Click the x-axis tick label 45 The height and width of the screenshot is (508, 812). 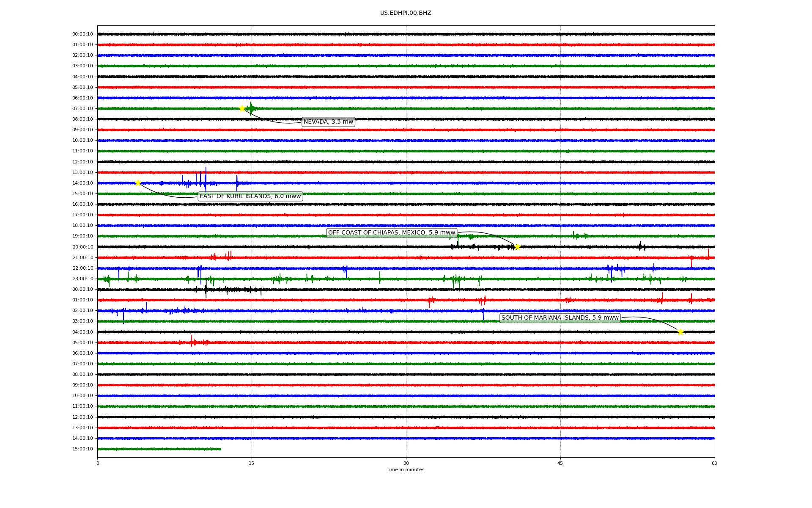point(560,463)
